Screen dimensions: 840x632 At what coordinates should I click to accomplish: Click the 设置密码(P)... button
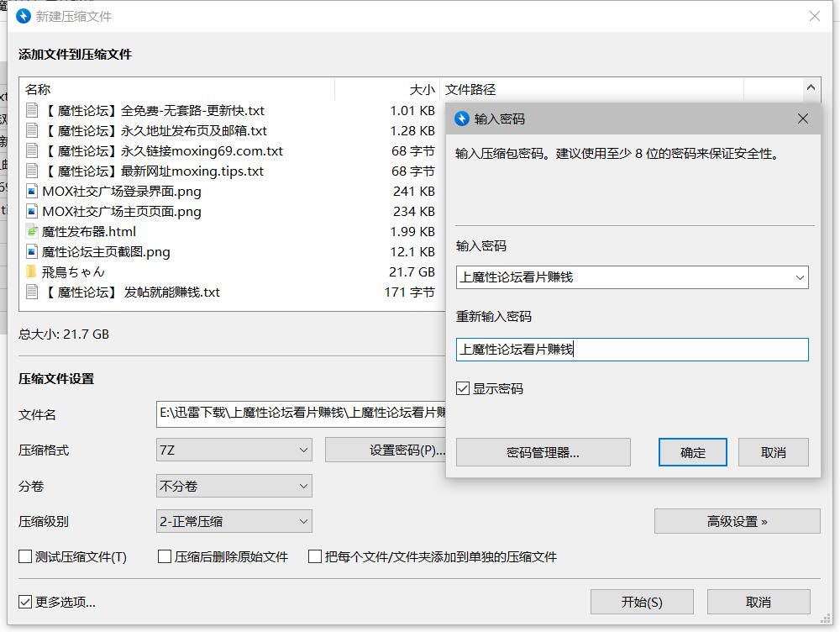tap(386, 450)
